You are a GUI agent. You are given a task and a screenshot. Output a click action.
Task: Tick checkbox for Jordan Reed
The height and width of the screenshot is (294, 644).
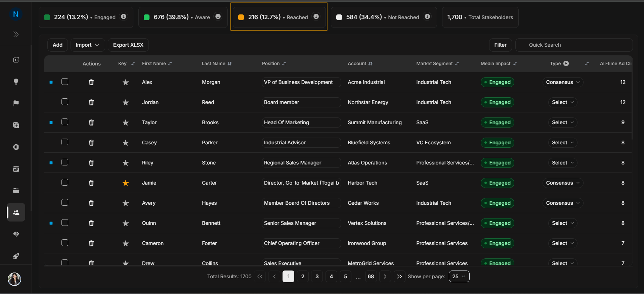[65, 102]
